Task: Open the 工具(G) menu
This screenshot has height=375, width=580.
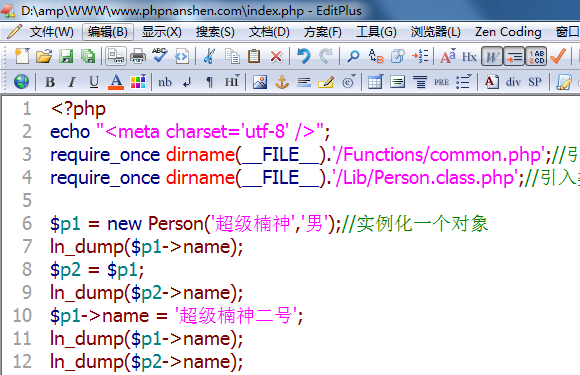Action: (376, 32)
